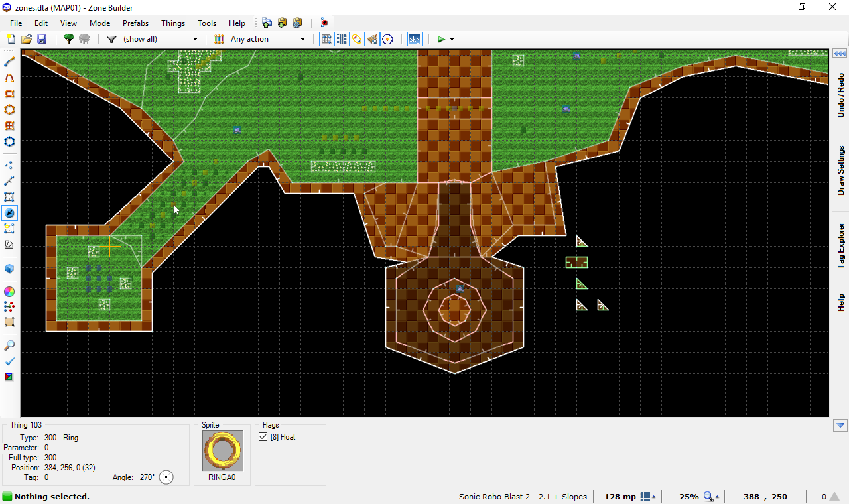Select the Draw Curve tool
The image size is (849, 504).
click(9, 78)
